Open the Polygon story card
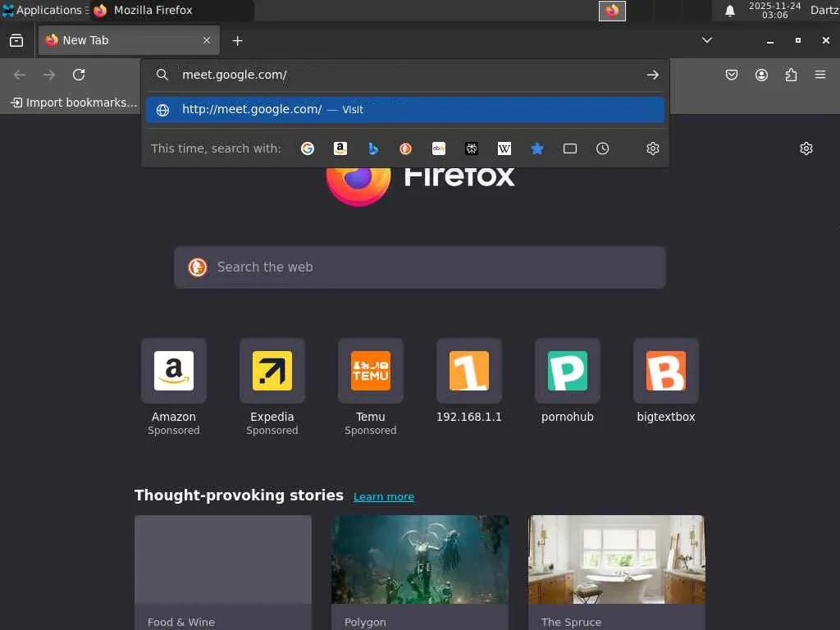This screenshot has height=630, width=840. point(420,572)
